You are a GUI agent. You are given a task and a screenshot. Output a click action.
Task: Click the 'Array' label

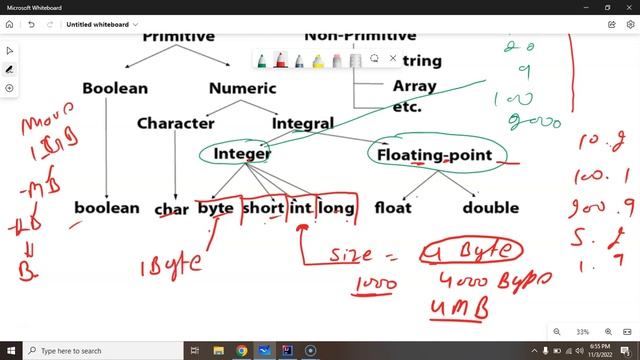pos(415,87)
